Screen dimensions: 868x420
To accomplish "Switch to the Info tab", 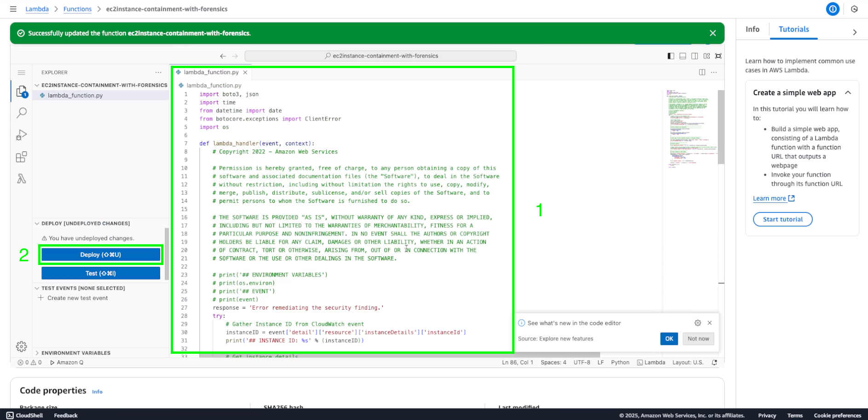I will [x=752, y=29].
